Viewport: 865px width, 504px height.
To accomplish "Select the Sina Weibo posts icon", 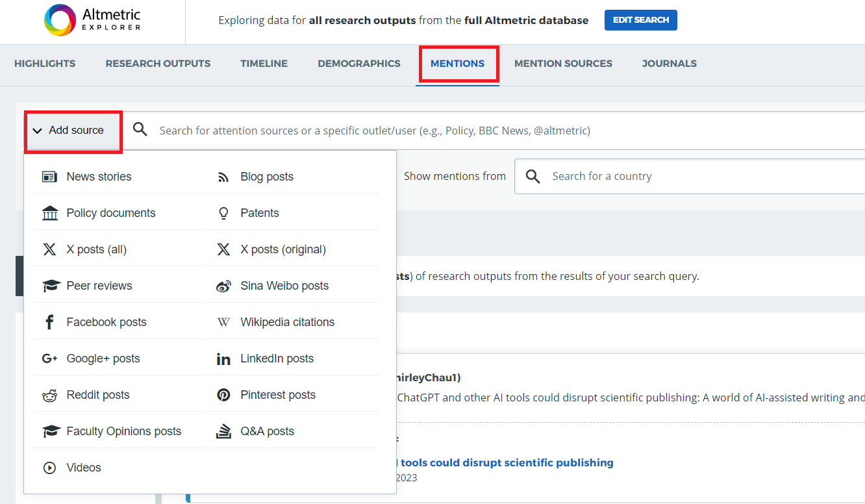I will point(223,286).
